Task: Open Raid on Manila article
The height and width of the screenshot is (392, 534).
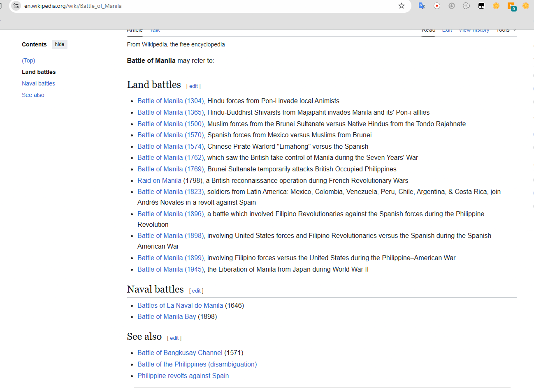Action: [159, 181]
